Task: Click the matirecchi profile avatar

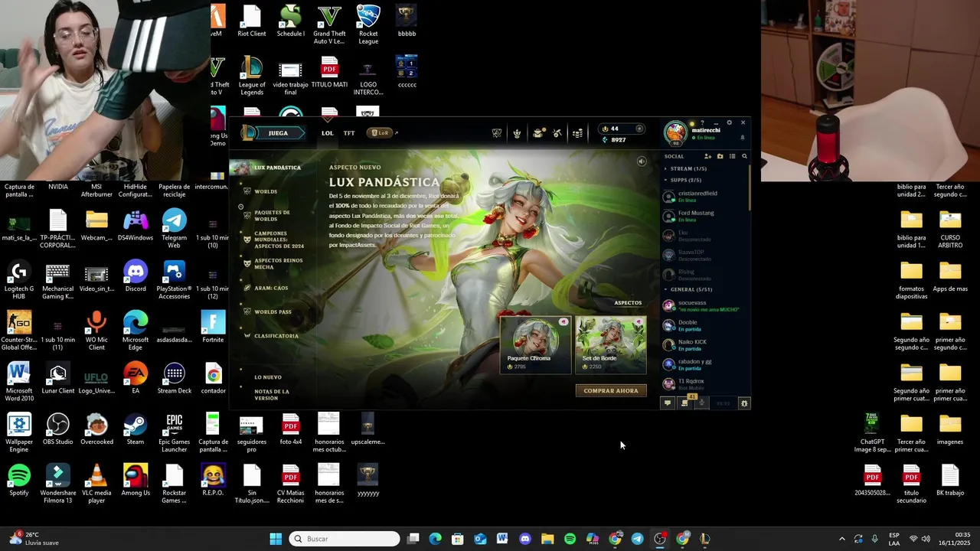Action: coord(676,133)
